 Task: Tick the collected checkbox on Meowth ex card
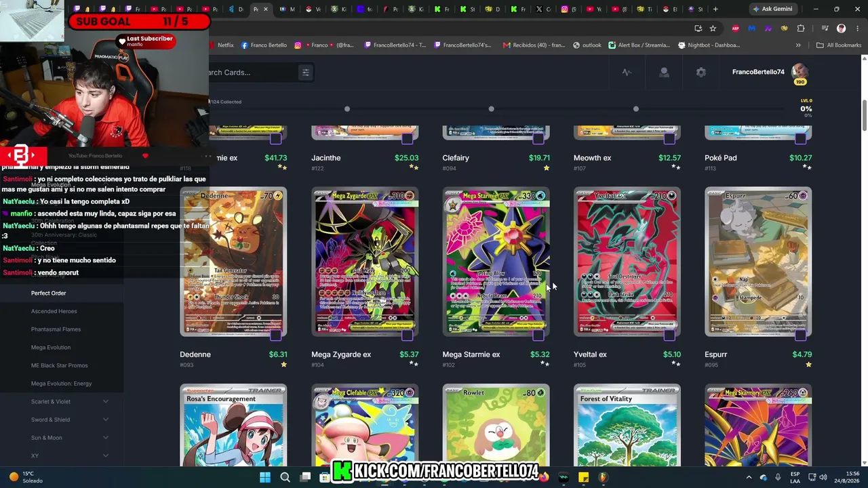pyautogui.click(x=669, y=138)
